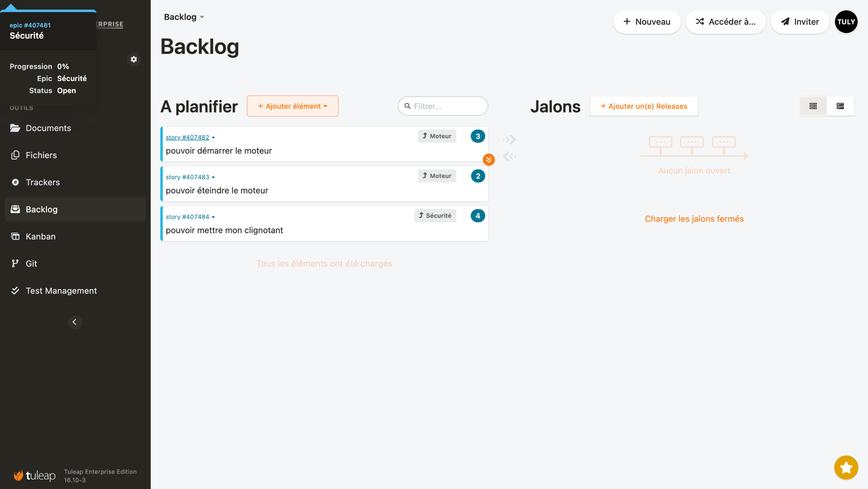Viewport: 868px width, 489px height.
Task: Collapse sidebar with the left chevron
Action: click(75, 322)
